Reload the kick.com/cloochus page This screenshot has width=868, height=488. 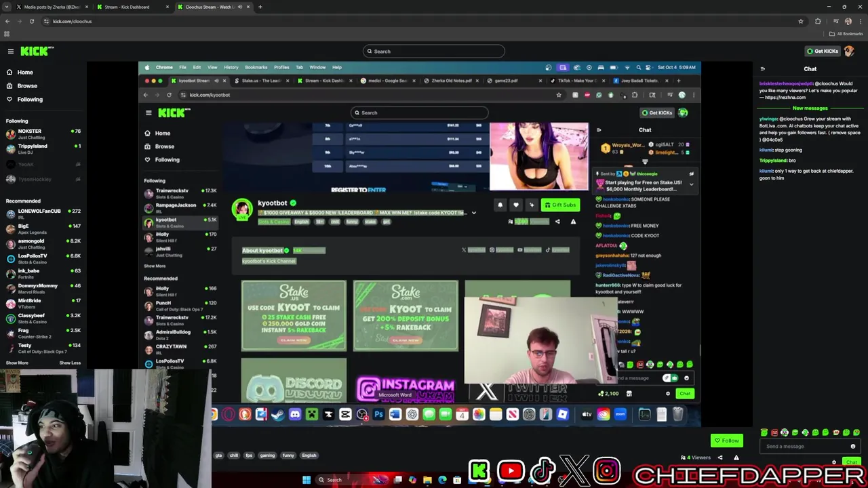click(32, 21)
